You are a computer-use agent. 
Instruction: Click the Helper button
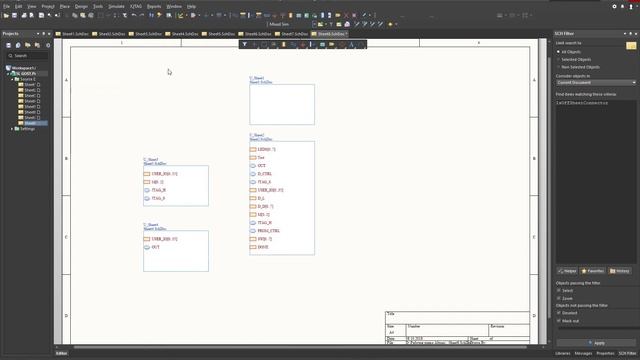[x=567, y=271]
